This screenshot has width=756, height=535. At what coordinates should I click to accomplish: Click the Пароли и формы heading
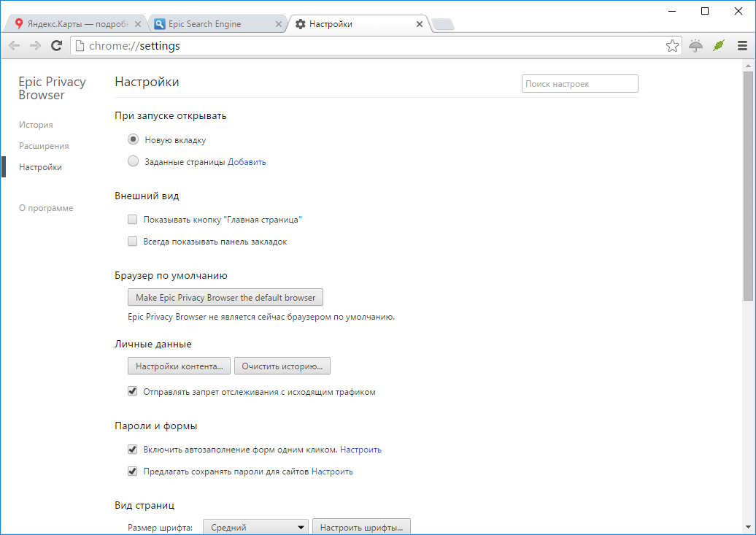point(156,426)
